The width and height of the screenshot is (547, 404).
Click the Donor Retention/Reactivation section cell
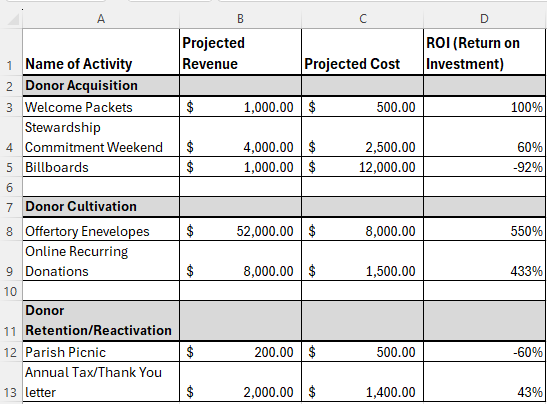pos(101,321)
